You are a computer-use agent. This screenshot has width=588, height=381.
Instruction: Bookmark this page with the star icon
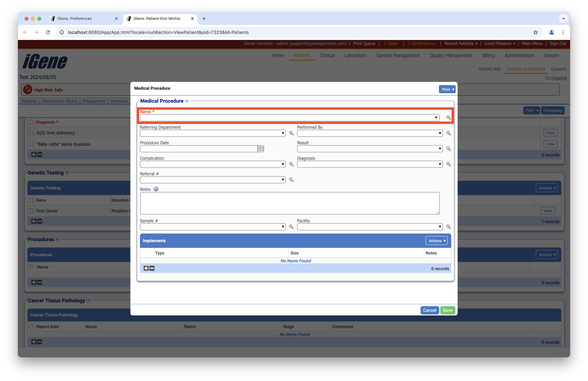535,32
